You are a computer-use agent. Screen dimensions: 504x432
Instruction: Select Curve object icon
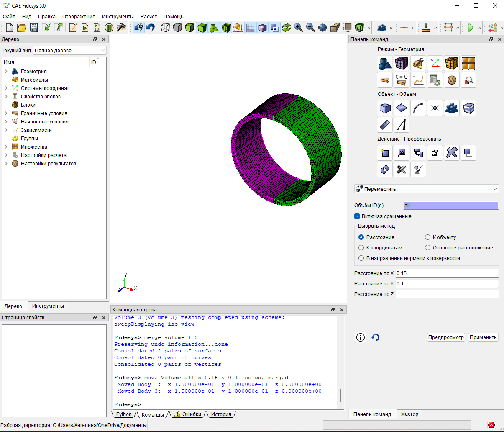[x=418, y=108]
